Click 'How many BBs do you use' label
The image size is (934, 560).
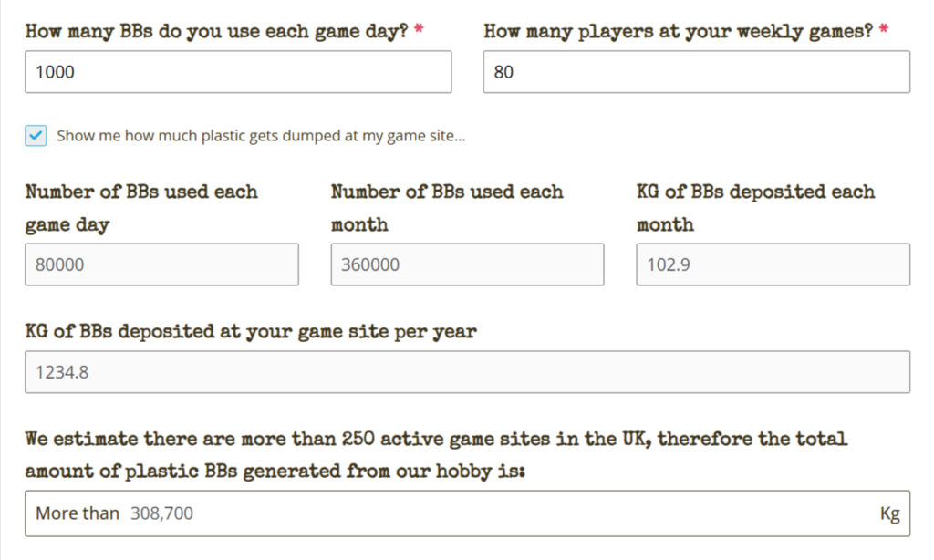[x=217, y=31]
